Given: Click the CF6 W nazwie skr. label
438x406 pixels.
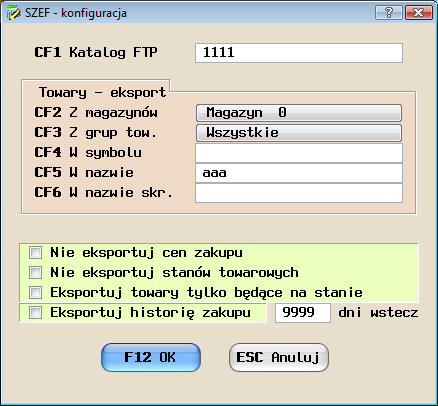Looking at the screenshot, I should (103, 193).
